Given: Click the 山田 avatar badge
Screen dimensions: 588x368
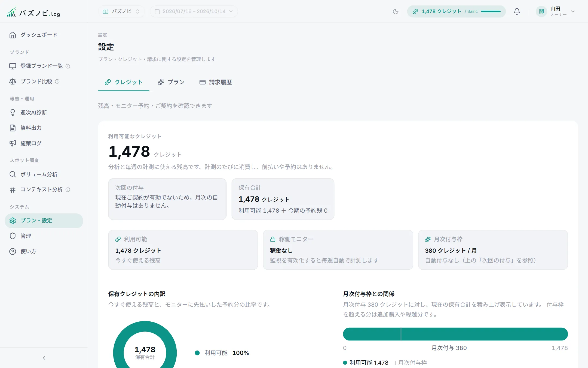Looking at the screenshot, I should 541,11.
